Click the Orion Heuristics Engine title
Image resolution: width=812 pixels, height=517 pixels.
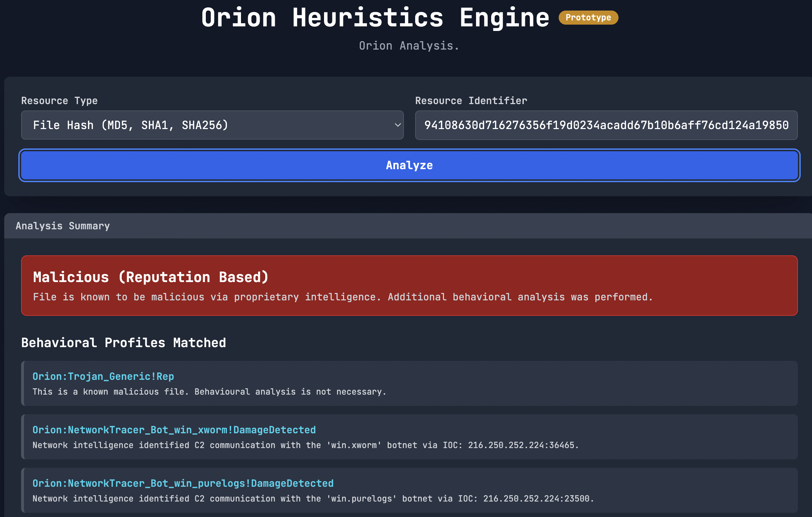375,18
